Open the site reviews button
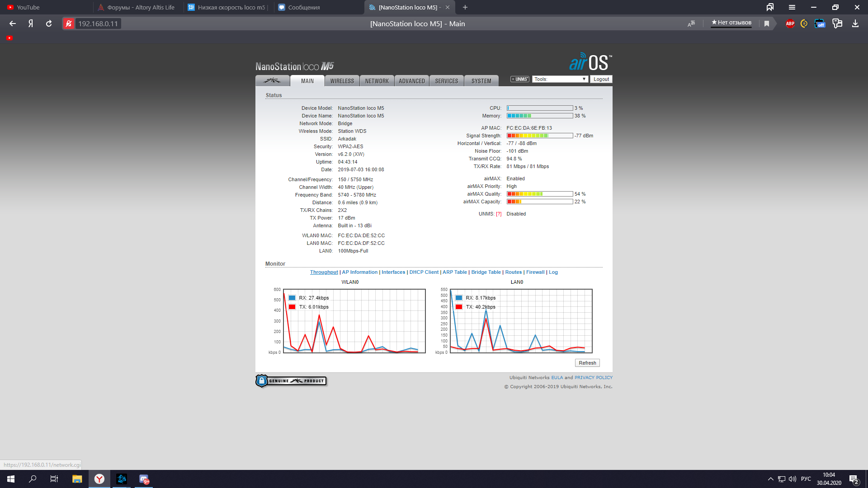This screenshot has width=868, height=488. click(x=731, y=23)
